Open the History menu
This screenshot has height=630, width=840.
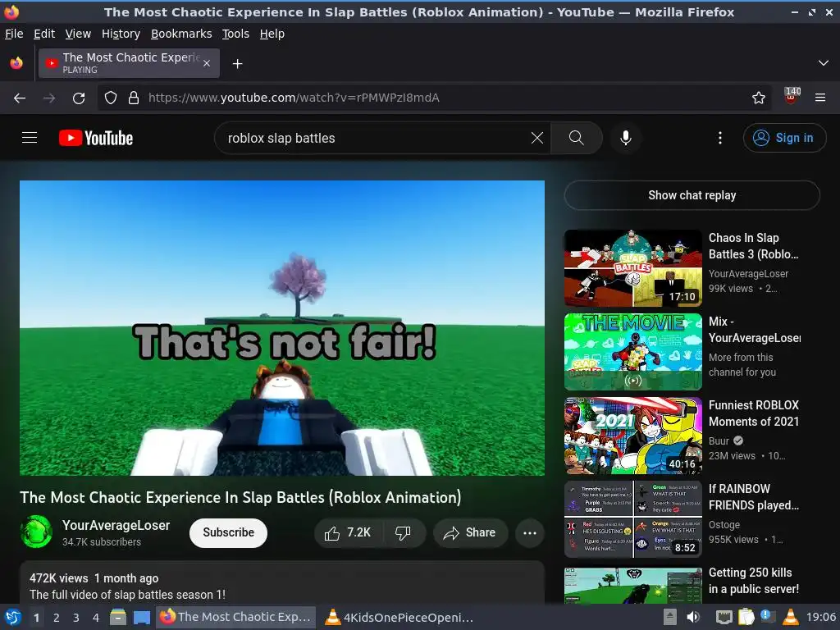pyautogui.click(x=121, y=34)
